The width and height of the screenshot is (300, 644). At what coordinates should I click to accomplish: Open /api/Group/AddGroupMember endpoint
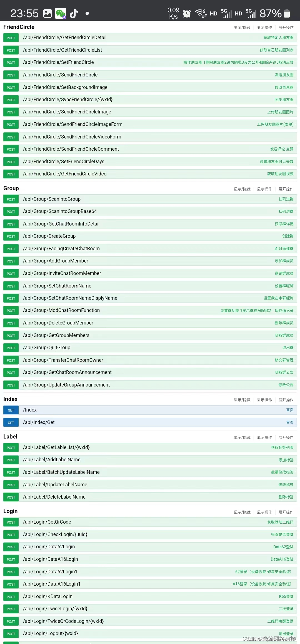point(150,261)
